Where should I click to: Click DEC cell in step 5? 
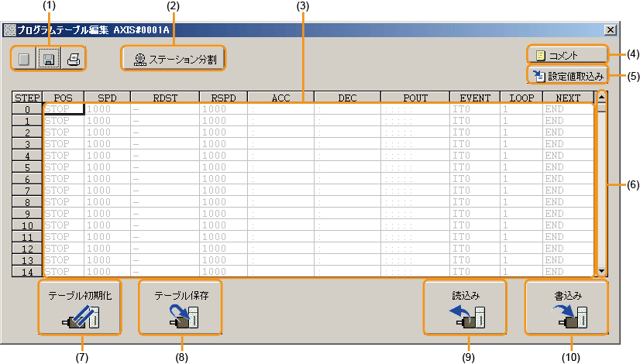347,167
